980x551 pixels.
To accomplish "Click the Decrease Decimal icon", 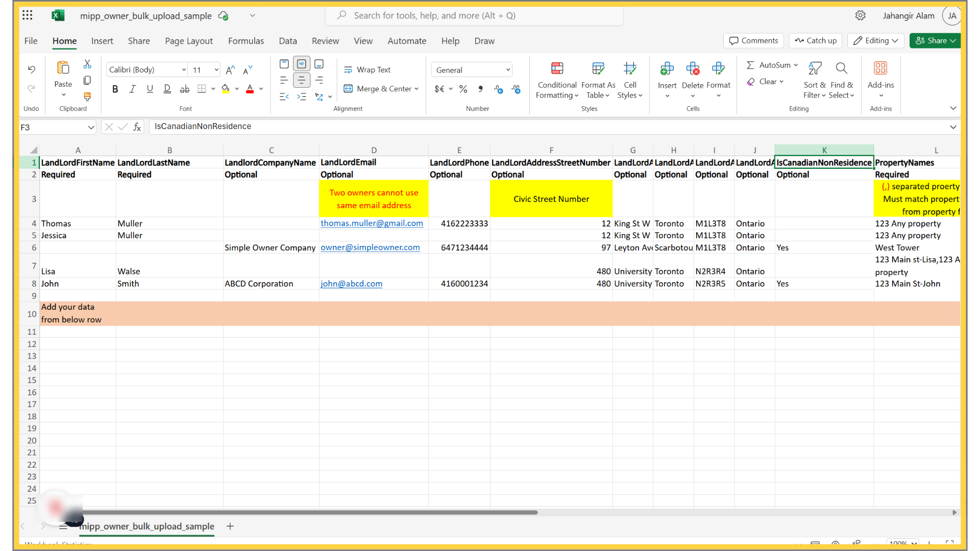I will click(517, 89).
